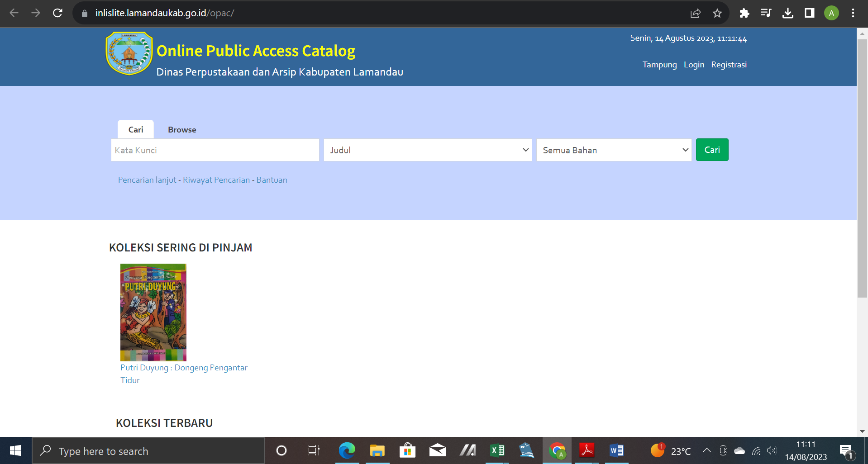Click the Login link
This screenshot has width=868, height=464.
(x=694, y=65)
